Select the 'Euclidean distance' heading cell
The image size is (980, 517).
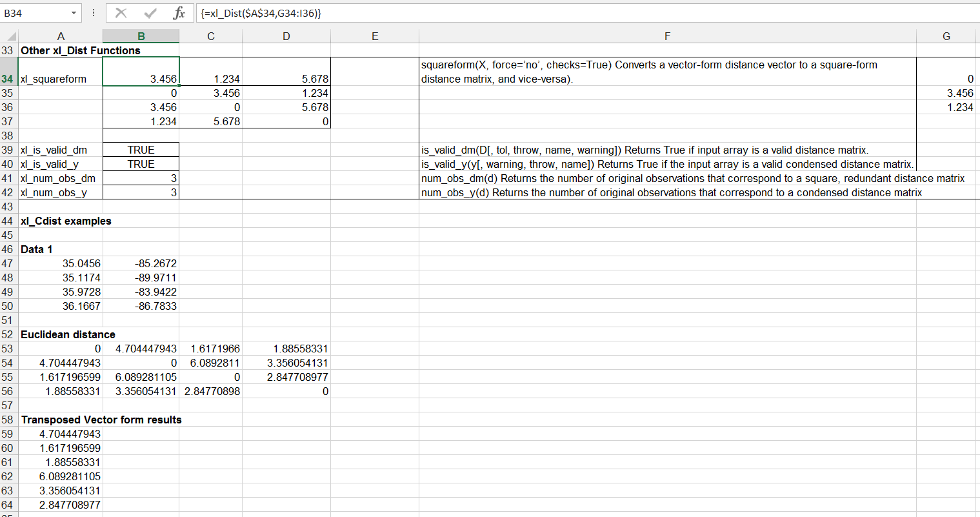[x=61, y=334]
